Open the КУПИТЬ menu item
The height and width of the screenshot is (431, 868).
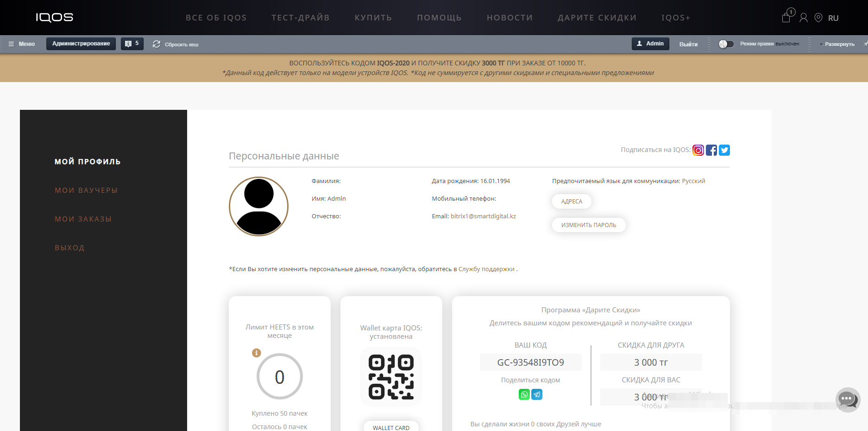pos(373,18)
